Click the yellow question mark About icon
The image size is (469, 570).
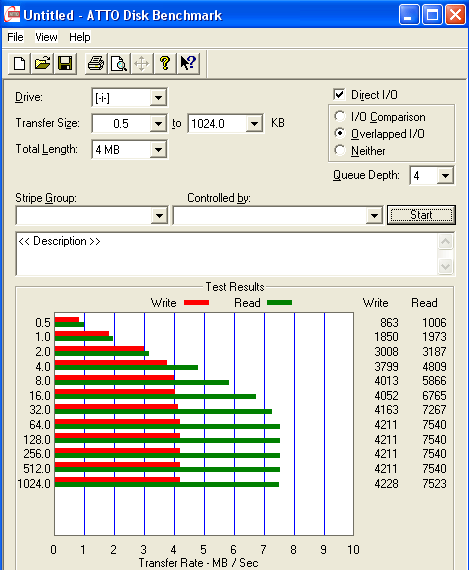165,64
